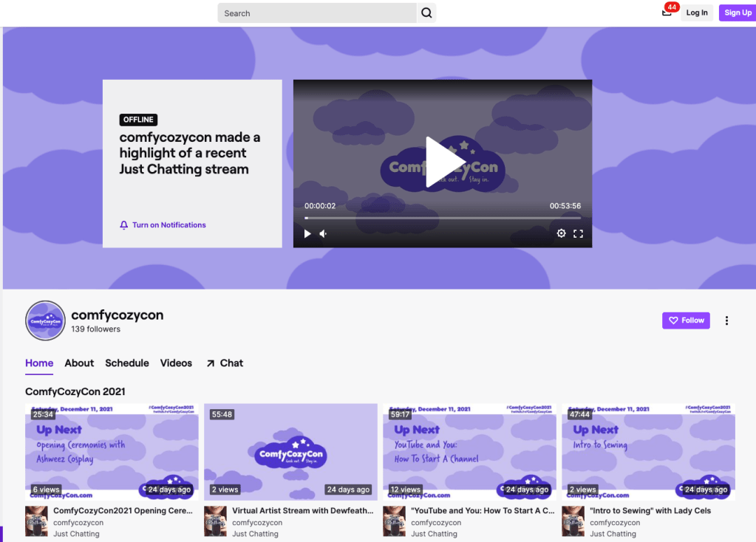Open the notifications inbox icon
The height and width of the screenshot is (542, 756).
point(667,13)
